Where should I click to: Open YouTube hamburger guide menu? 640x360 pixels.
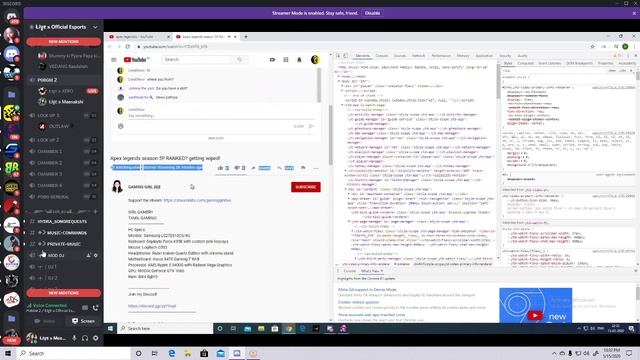[x=114, y=60]
